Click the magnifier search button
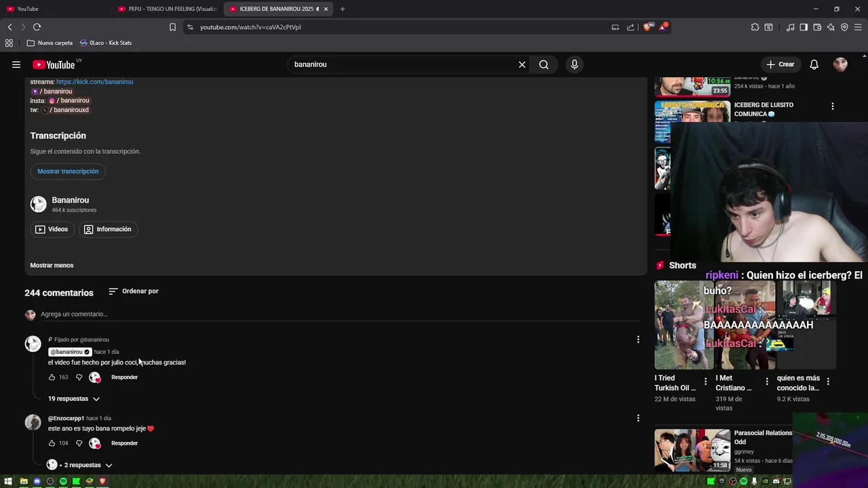 544,64
